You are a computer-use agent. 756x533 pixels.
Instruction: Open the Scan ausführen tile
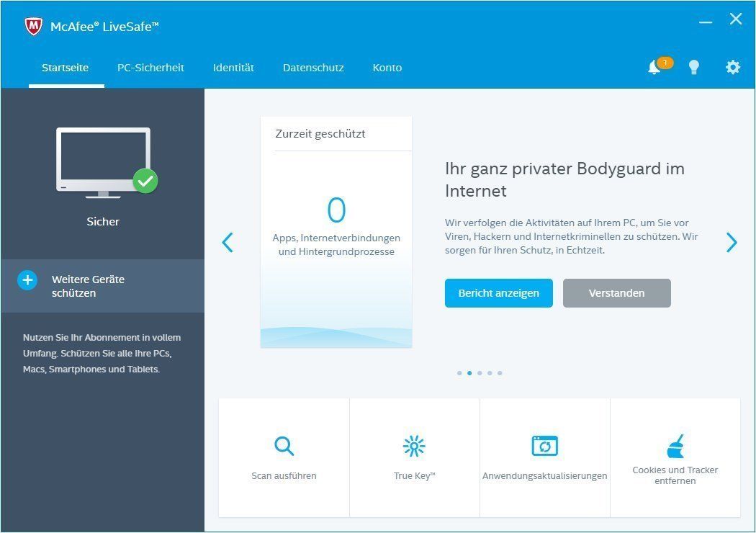(x=284, y=458)
